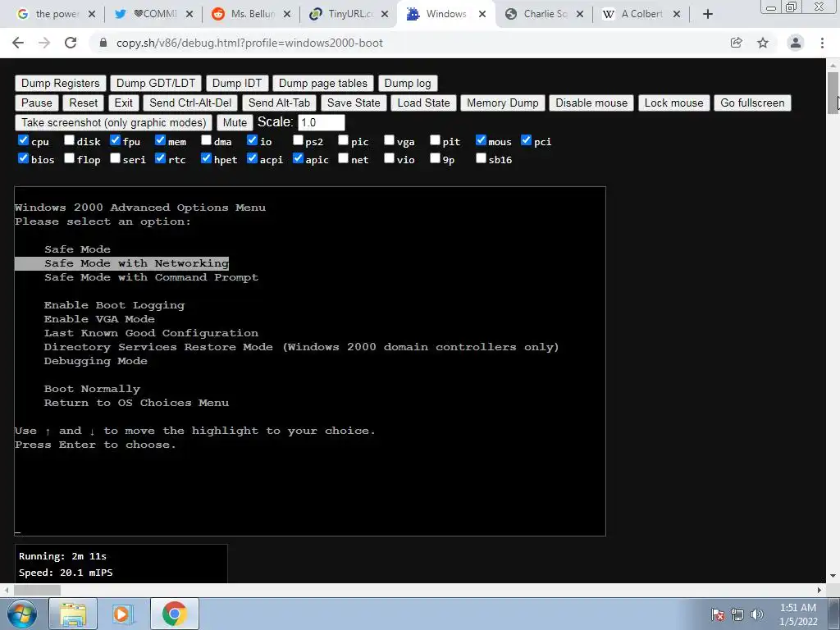Viewport: 840px width, 630px height.
Task: Open volume speaker icon in tray
Action: coord(757,614)
